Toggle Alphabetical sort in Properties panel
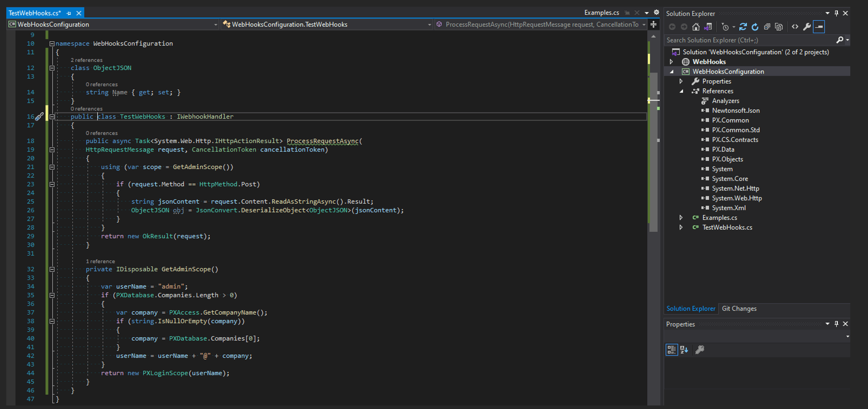 (x=684, y=349)
